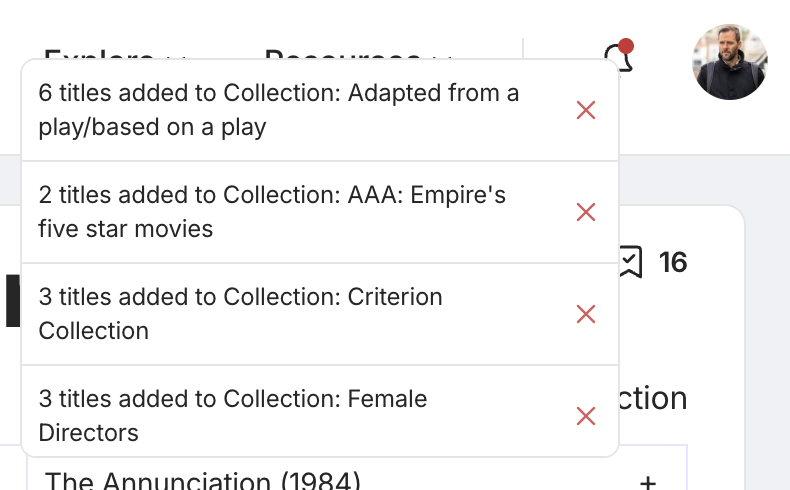Dismiss the 'Adapted from a play' notification
Screen dimensions: 790x490
[586, 110]
